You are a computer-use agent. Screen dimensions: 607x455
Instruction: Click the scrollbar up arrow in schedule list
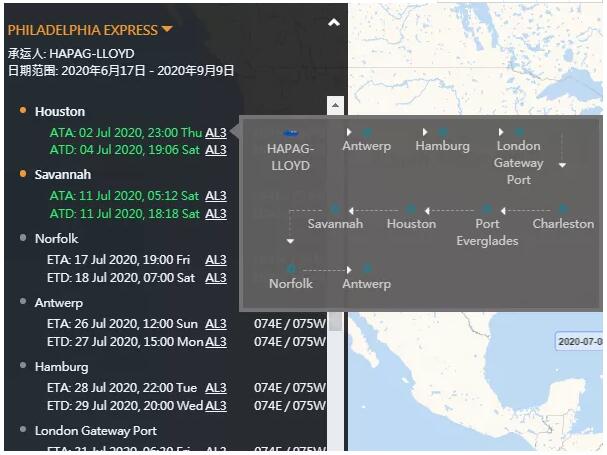click(x=335, y=104)
